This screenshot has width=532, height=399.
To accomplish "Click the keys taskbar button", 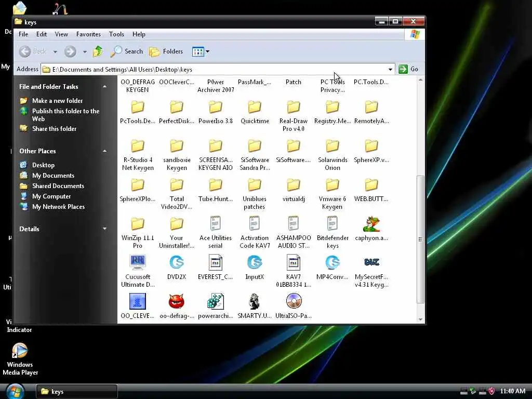I will point(77,392).
